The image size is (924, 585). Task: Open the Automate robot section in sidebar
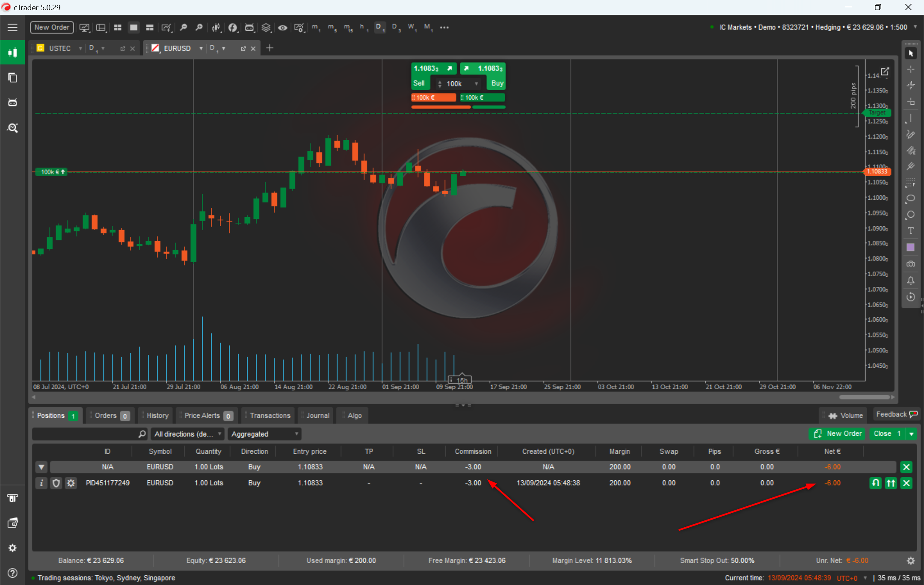[12, 103]
